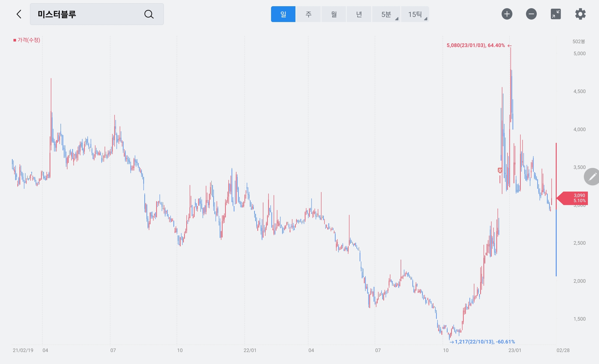The image size is (599, 364).
Task: Switch to the 년 yearly tab
Action: [x=359, y=14]
